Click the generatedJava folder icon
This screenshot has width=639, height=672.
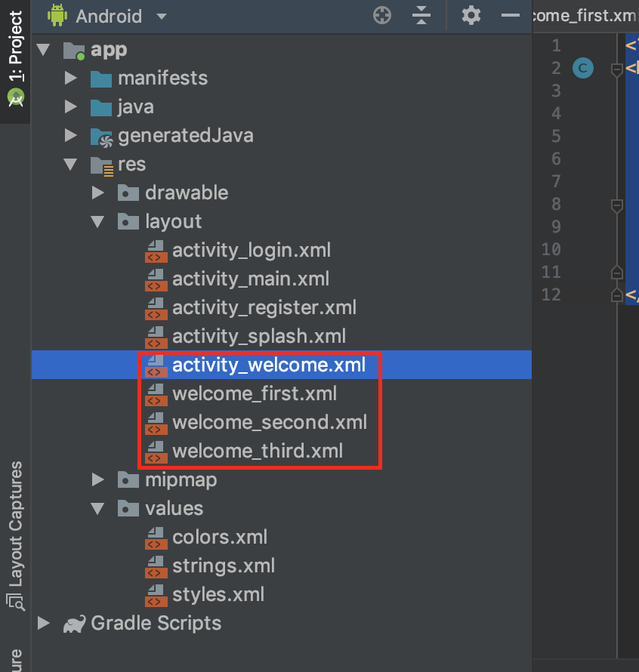click(x=101, y=136)
